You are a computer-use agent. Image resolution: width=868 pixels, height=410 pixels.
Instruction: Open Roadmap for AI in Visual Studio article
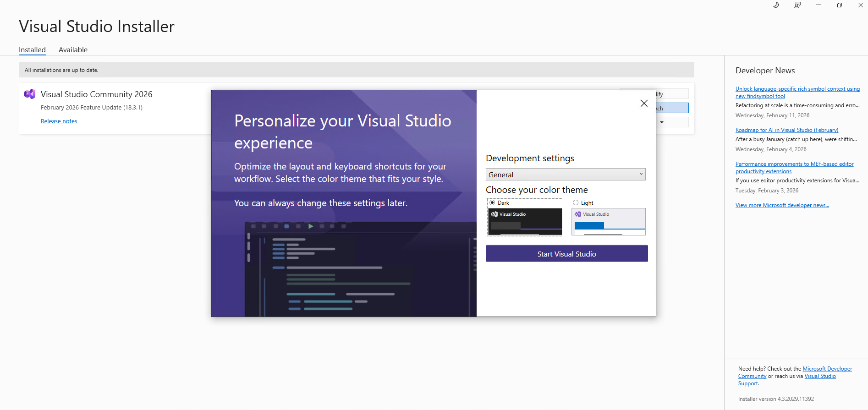point(787,130)
